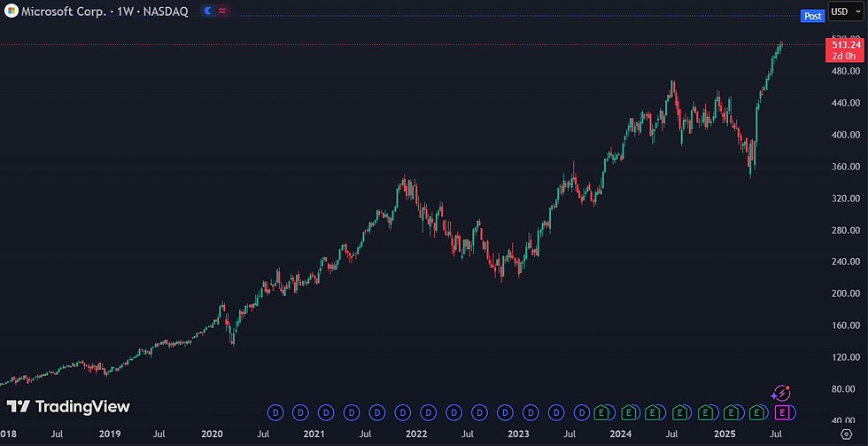868x446 pixels.
Task: Click the Microsoft logo beside the symbol title
Action: (10, 11)
